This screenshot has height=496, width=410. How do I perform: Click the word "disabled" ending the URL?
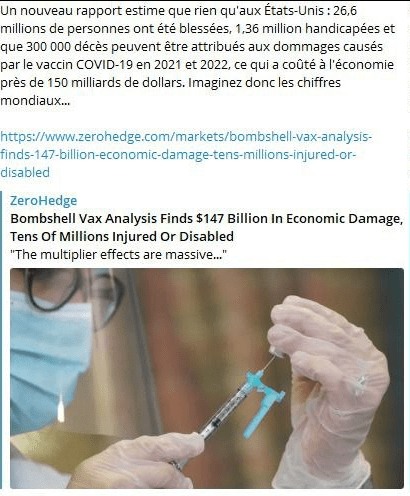pos(25,173)
